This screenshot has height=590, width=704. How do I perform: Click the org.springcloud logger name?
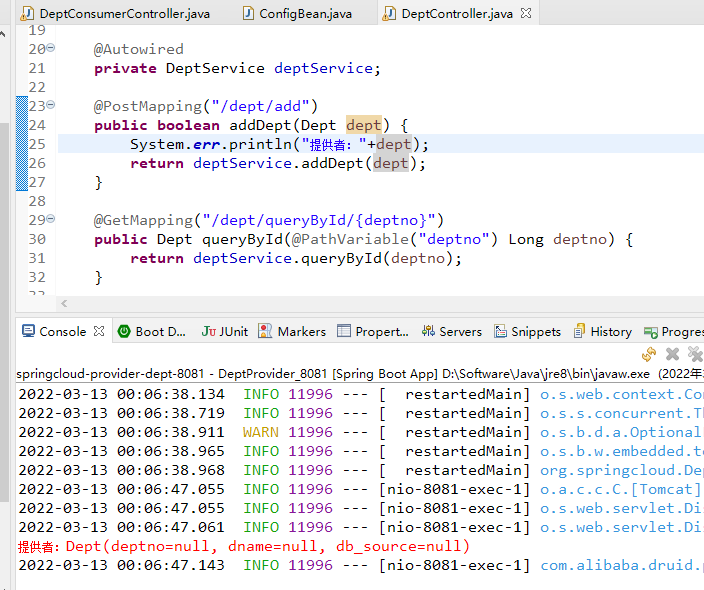tap(622, 470)
